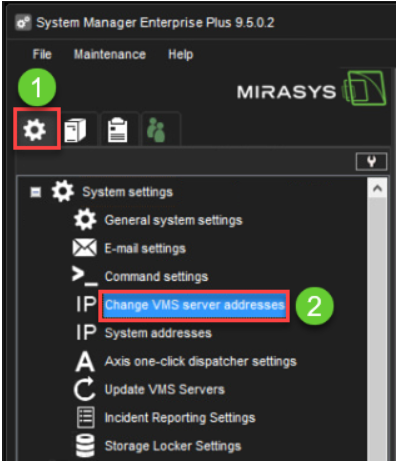Viewport: 397px width, 462px height.
Task: Click the Update VMS Servers refresh icon
Action: 84,389
